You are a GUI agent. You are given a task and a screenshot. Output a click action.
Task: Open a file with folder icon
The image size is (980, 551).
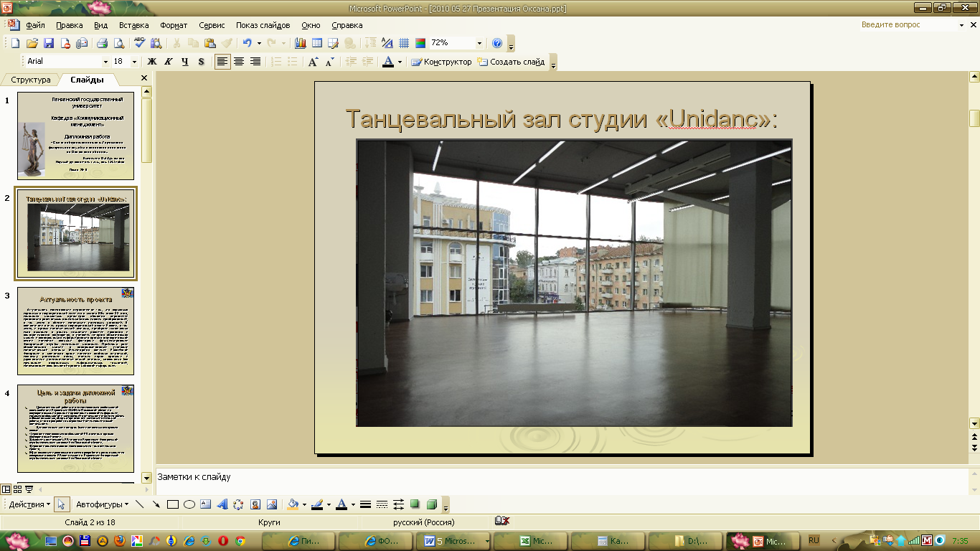(32, 43)
